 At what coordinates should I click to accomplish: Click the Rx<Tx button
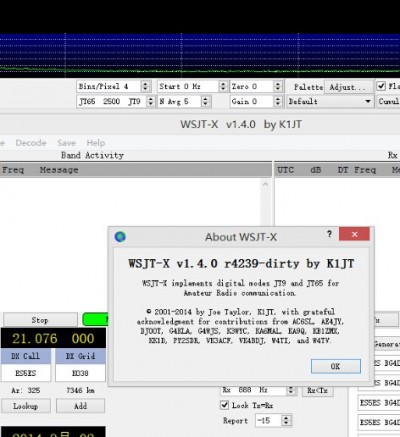tap(318, 390)
